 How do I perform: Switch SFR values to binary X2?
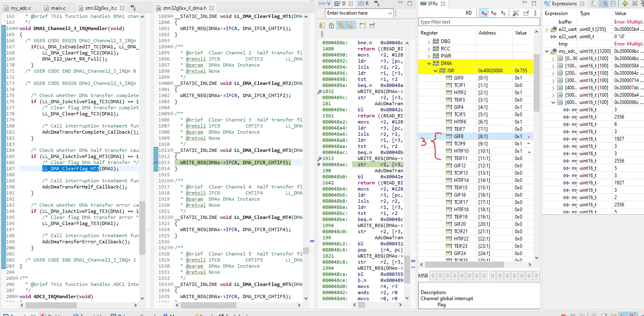click(x=503, y=13)
